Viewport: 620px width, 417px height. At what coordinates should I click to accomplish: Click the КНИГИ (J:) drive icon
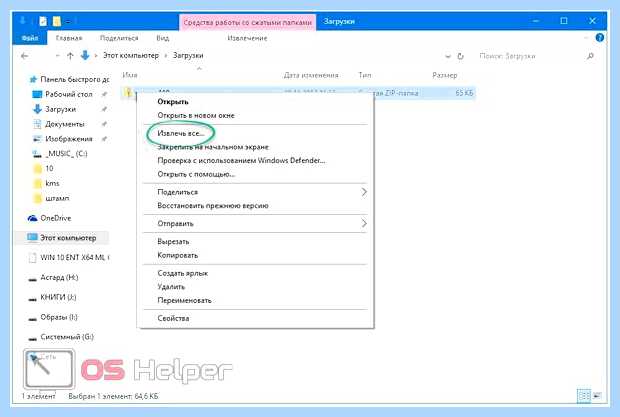[32, 298]
